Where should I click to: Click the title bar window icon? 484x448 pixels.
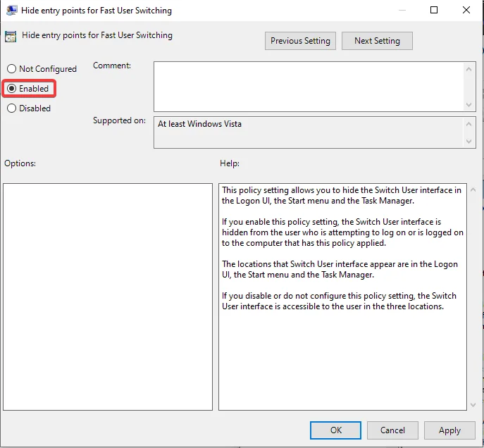12,10
